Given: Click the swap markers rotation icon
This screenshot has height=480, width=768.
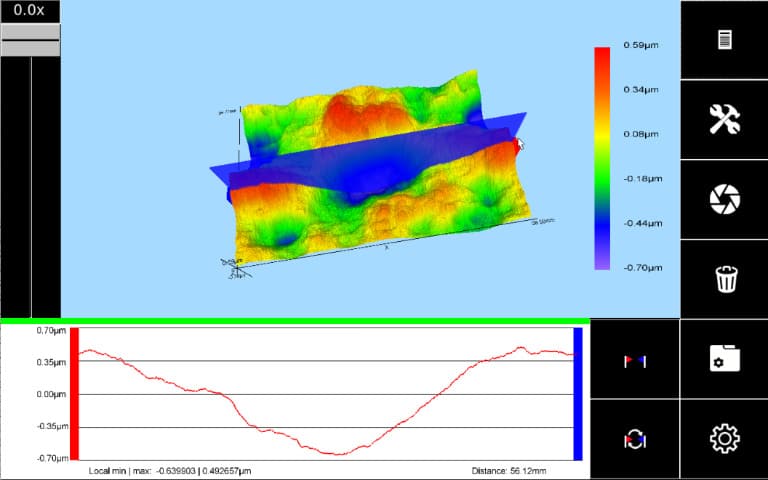Looking at the screenshot, I should click(x=634, y=439).
